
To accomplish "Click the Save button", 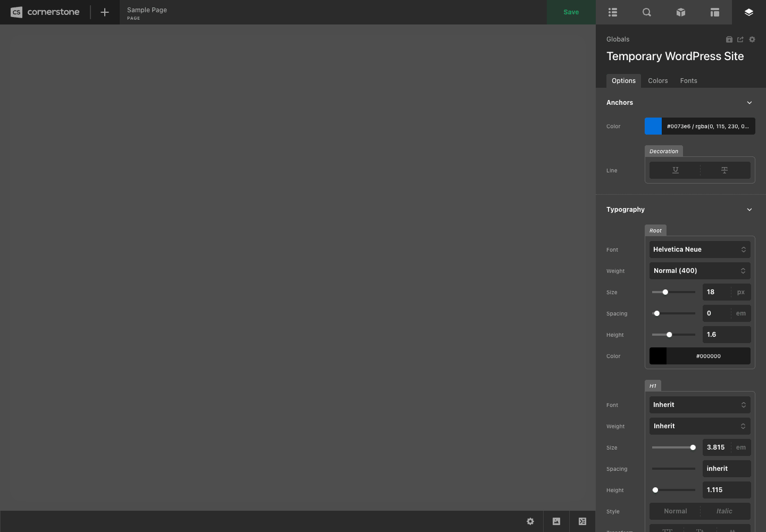I will pos(571,12).
